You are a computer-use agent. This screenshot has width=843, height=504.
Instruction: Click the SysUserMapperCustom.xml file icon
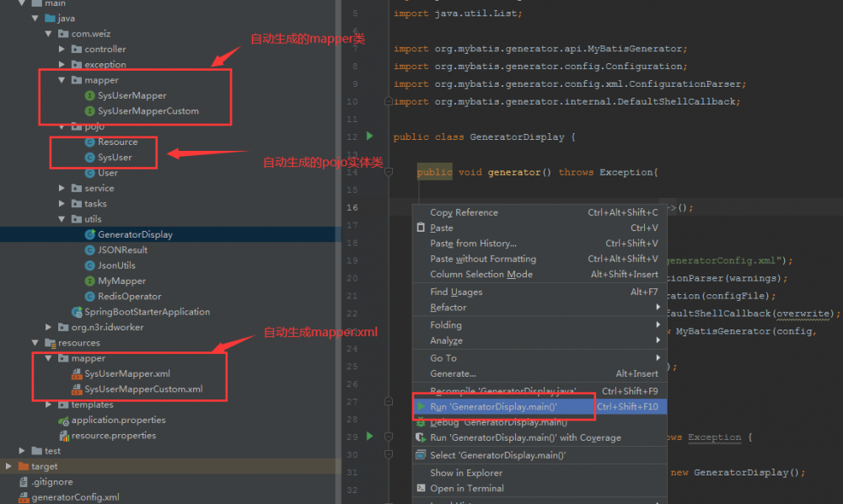pyautogui.click(x=77, y=389)
